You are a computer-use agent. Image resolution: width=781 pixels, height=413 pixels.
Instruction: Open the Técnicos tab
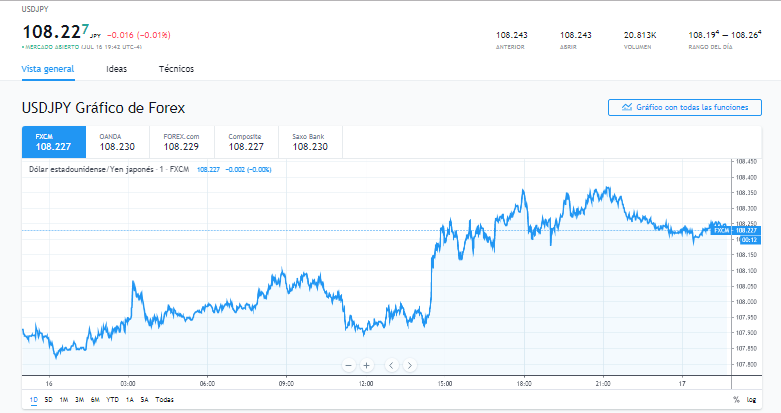click(176, 69)
